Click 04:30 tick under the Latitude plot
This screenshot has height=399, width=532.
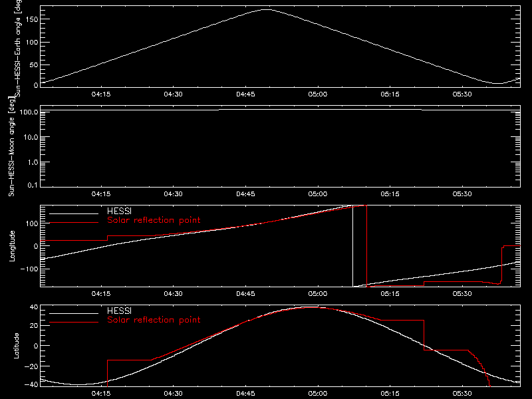pos(173,394)
